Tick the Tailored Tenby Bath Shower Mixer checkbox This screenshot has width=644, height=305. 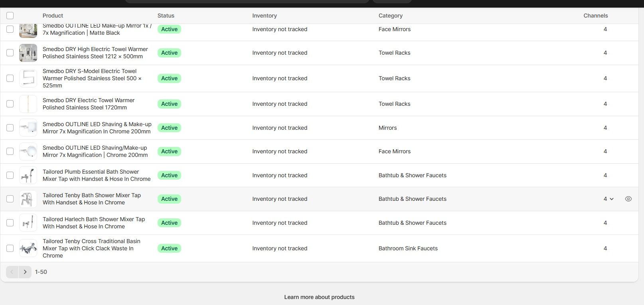pos(10,199)
